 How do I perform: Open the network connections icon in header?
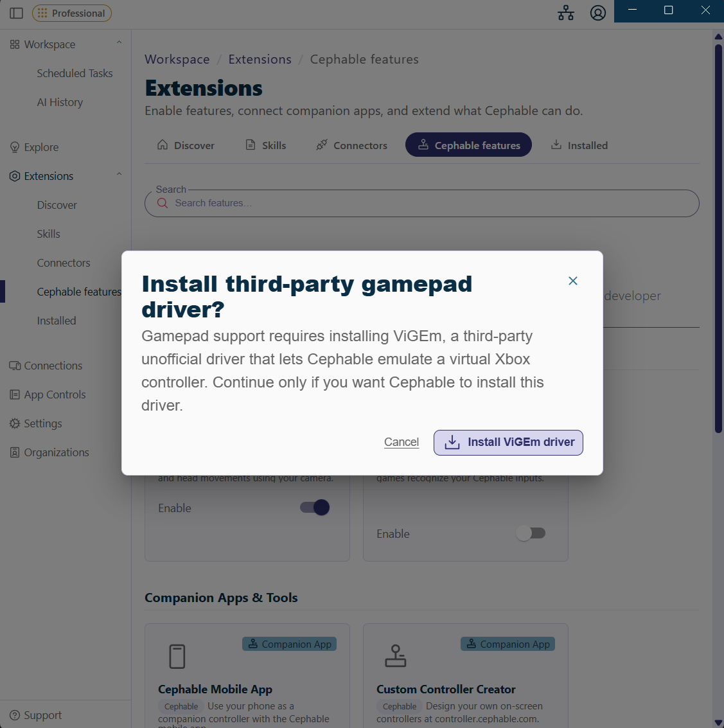tap(566, 13)
